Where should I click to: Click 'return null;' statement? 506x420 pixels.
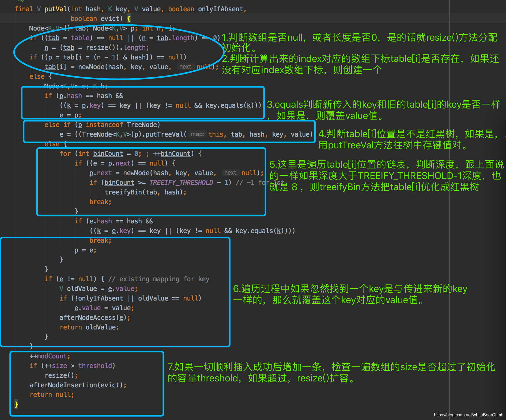coord(52,395)
